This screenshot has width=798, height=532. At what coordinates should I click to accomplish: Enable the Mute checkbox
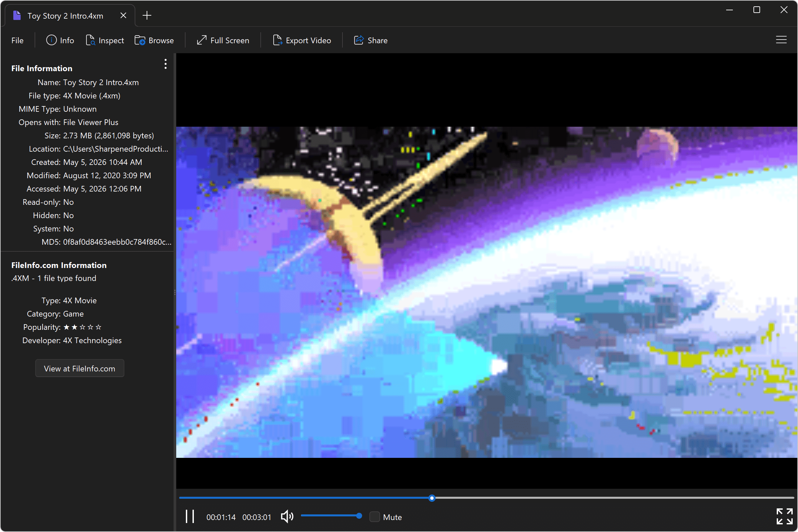pyautogui.click(x=375, y=517)
